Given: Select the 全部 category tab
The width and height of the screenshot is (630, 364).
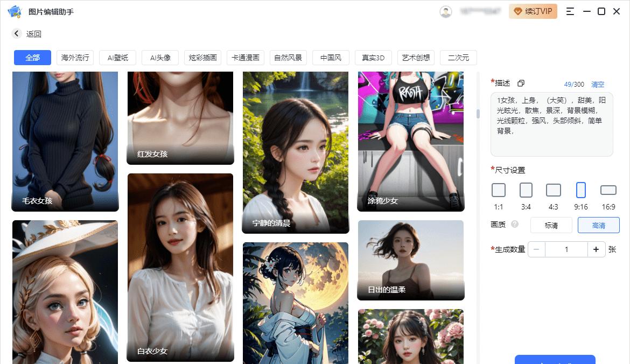Looking at the screenshot, I should pos(32,58).
